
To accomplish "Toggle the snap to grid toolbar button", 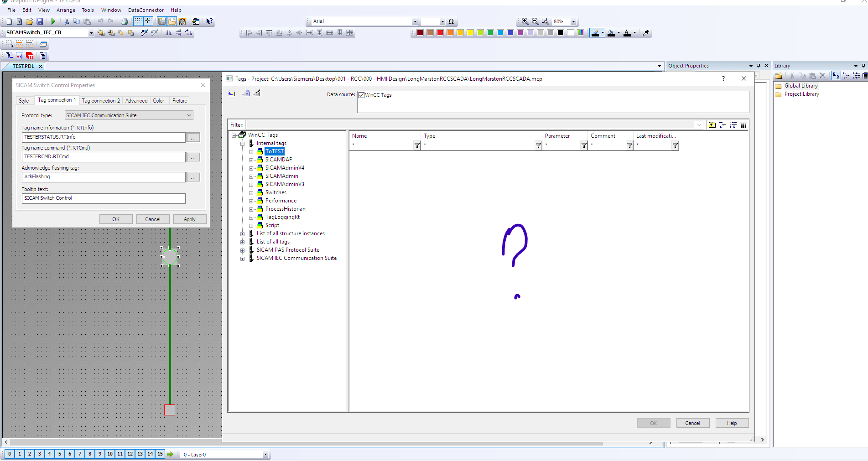I will [148, 21].
